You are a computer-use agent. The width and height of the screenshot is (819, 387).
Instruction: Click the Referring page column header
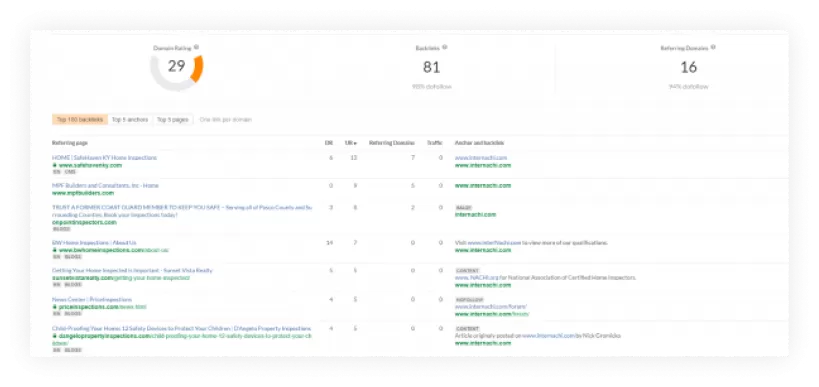tap(70, 143)
